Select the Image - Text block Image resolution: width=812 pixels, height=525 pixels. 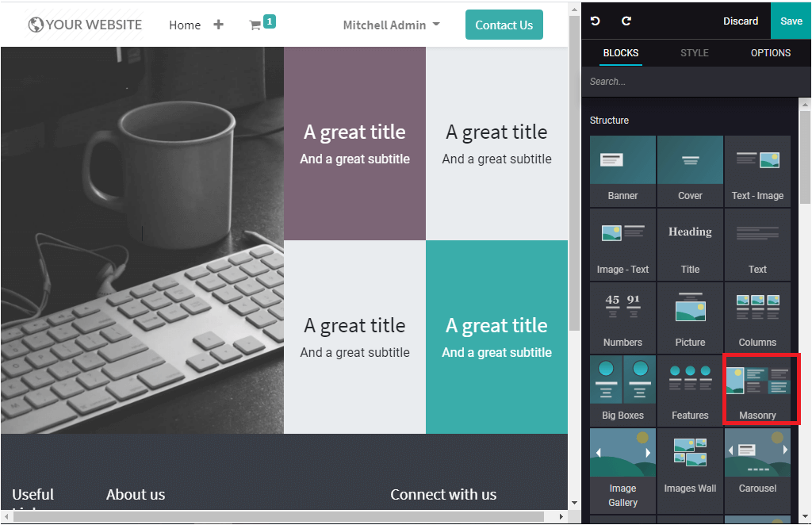(622, 244)
